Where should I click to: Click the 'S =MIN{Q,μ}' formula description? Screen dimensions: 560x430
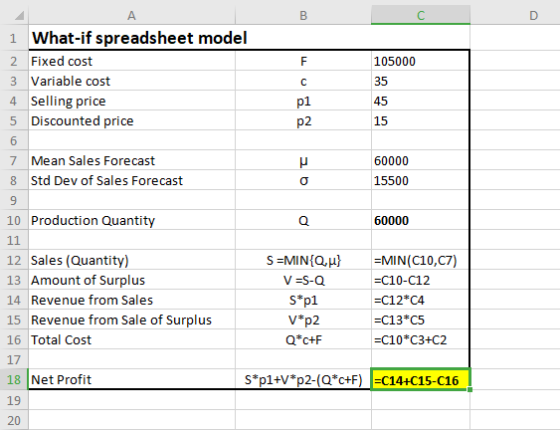(303, 260)
